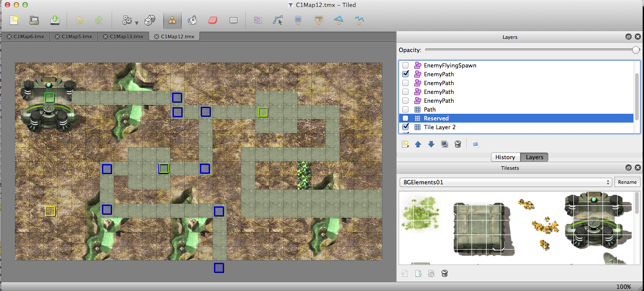Toggle visibility of other layers icon
644x291 pixels.
click(476, 144)
